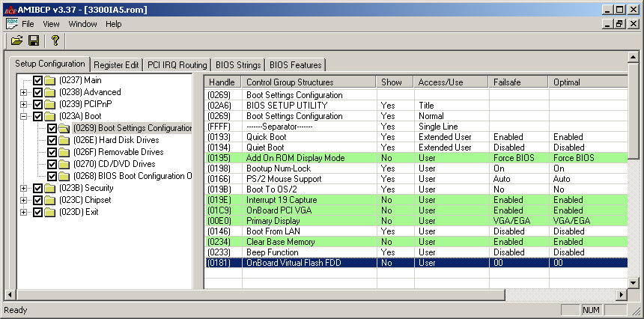Select the Quick Boot row in the list
The height and width of the screenshot is (319, 644).
coord(265,137)
